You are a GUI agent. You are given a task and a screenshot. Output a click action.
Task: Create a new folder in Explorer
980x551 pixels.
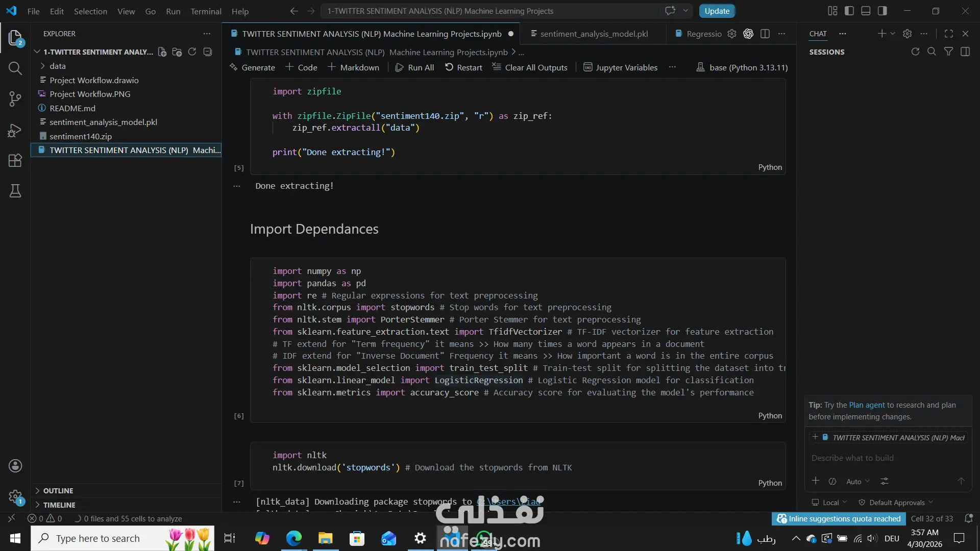pyautogui.click(x=177, y=52)
